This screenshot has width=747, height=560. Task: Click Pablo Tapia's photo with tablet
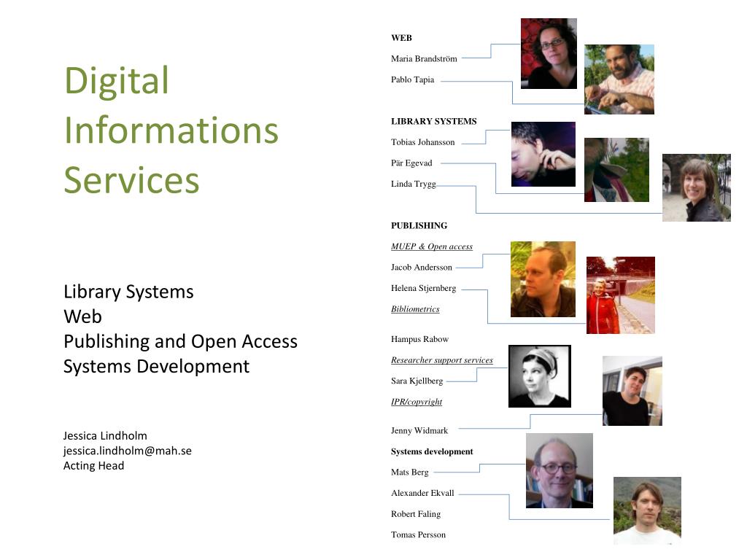(x=619, y=79)
